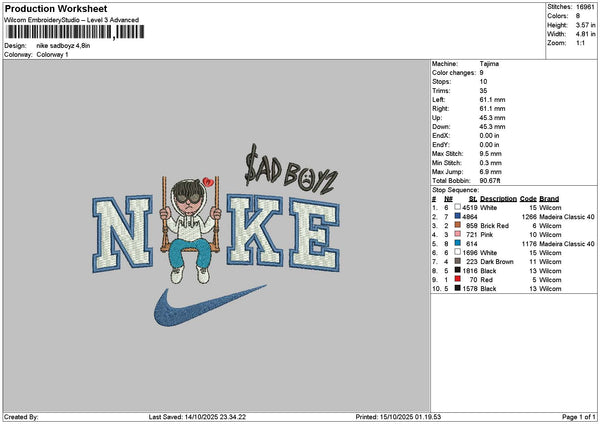The width and height of the screenshot is (600, 424).
Task: Click the embroidered letter E in the design
Action: tap(315, 234)
